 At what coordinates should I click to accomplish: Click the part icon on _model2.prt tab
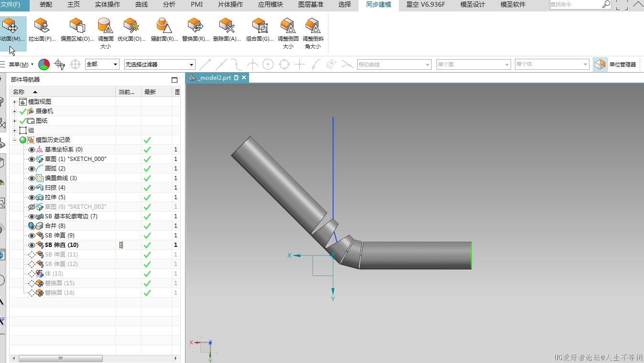click(x=192, y=77)
